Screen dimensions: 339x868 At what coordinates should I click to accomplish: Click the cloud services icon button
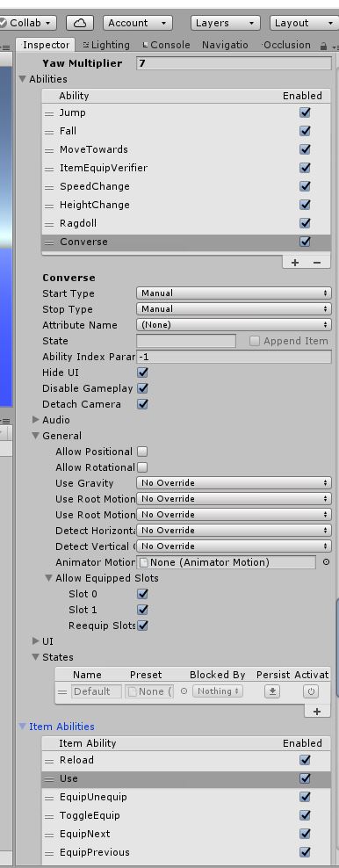coord(80,23)
